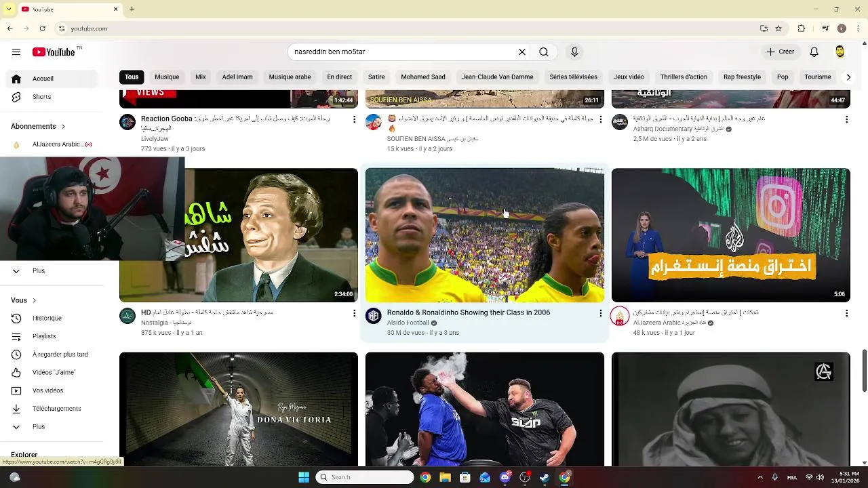This screenshot has height=488, width=868.
Task: Select the En direct chip
Action: (339, 77)
